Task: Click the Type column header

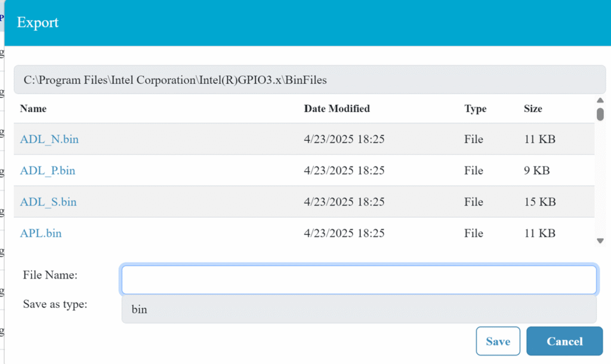Action: [475, 109]
